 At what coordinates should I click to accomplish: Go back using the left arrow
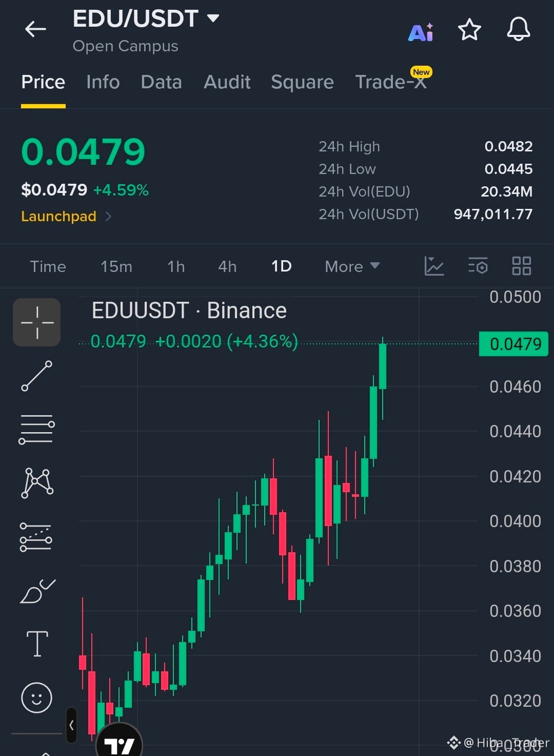[35, 29]
